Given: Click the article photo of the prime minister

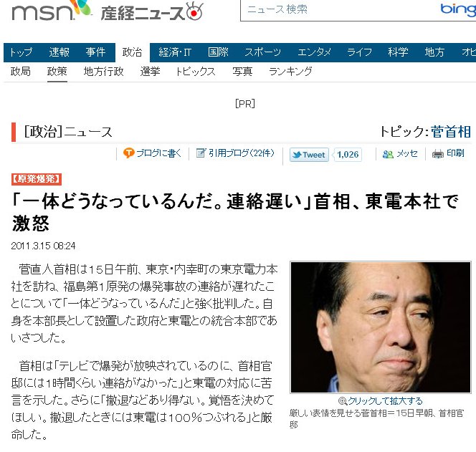Looking at the screenshot, I should click(381, 327).
